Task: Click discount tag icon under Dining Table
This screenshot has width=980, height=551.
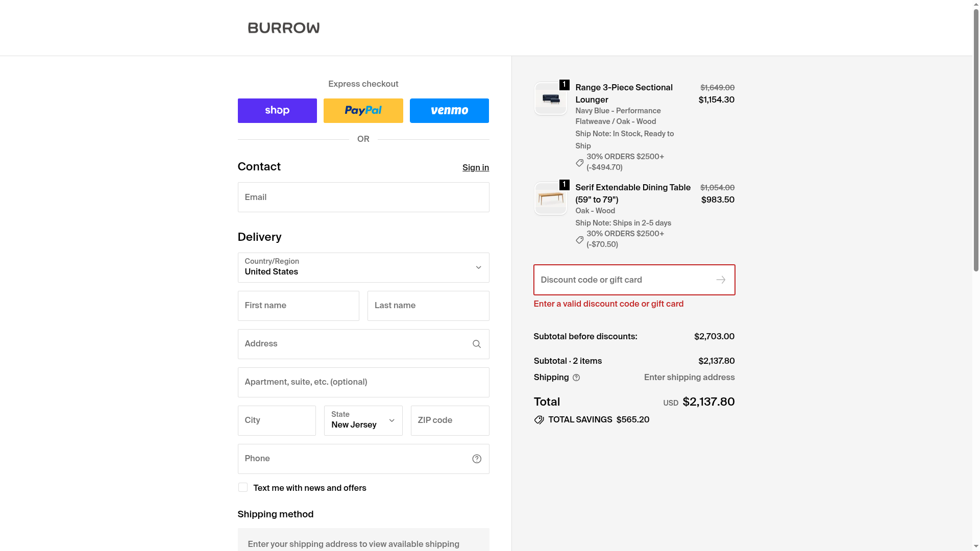Action: click(x=579, y=240)
